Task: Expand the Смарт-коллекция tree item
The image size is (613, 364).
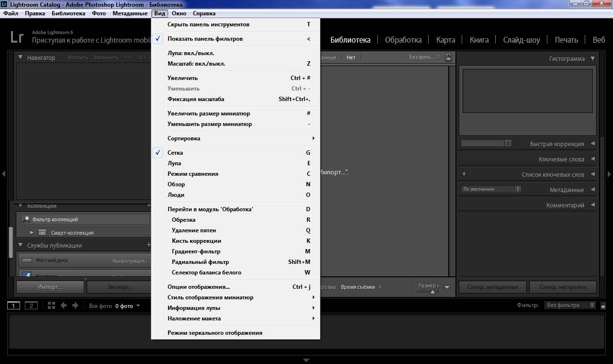Action: tap(32, 232)
